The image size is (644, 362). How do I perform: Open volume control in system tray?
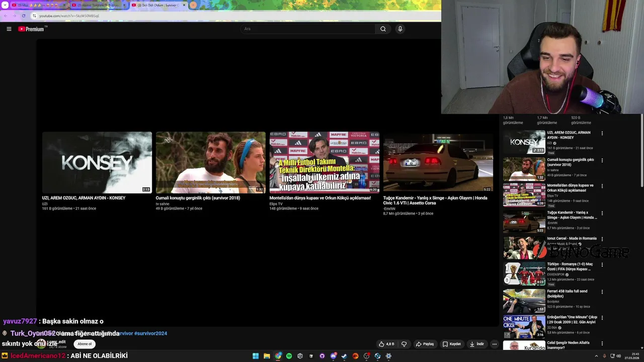[x=618, y=356]
